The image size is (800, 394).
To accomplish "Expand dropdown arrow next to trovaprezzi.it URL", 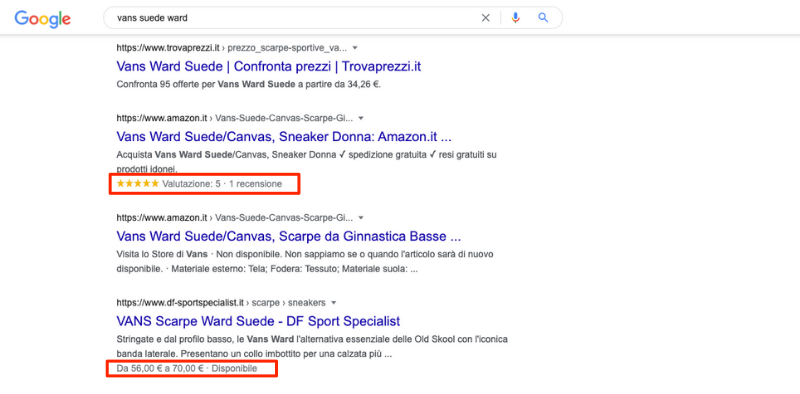I will coord(355,48).
